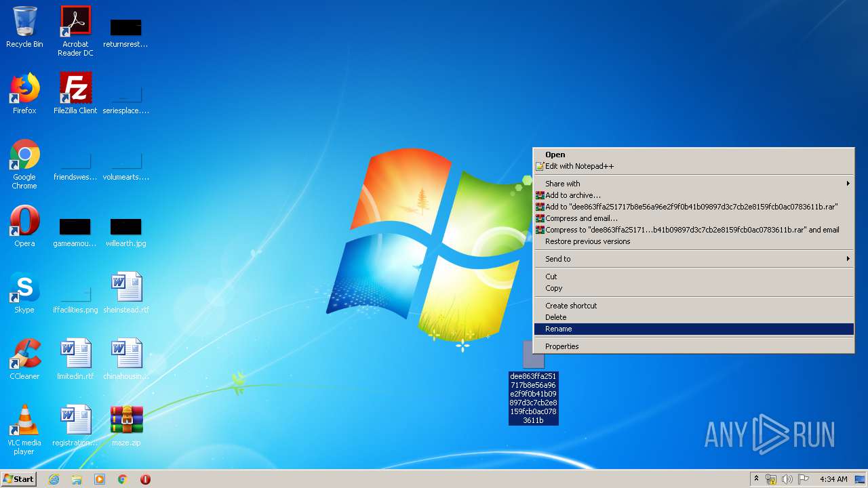Select the limitedin.rtf document icon
The height and width of the screenshot is (488, 868).
coord(75,359)
